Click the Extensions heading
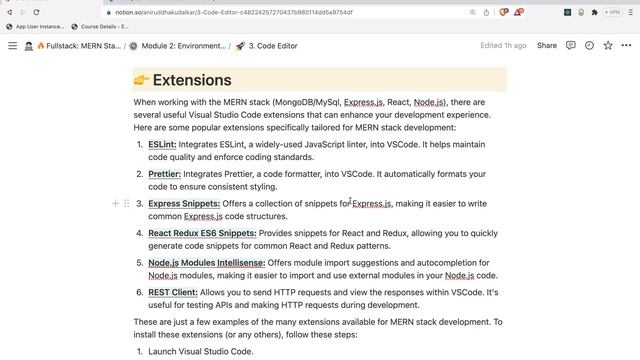Image resolution: width=640 pixels, height=360 pixels. pos(192,80)
